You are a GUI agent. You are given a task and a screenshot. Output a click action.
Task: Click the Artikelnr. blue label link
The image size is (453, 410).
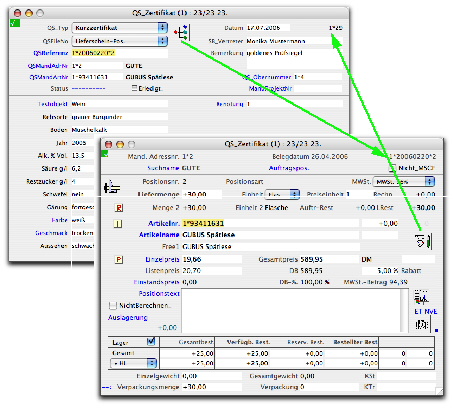(x=164, y=223)
